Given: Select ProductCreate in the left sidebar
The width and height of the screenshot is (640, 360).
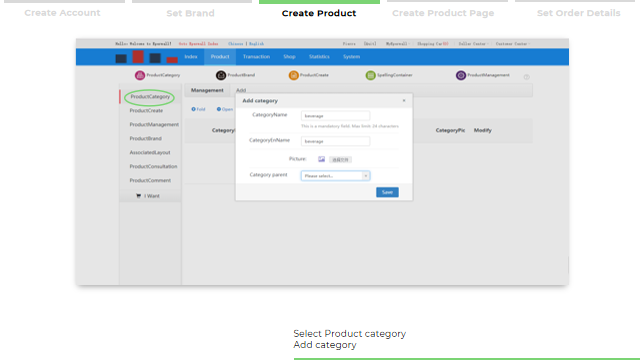Looking at the screenshot, I should coord(146,111).
